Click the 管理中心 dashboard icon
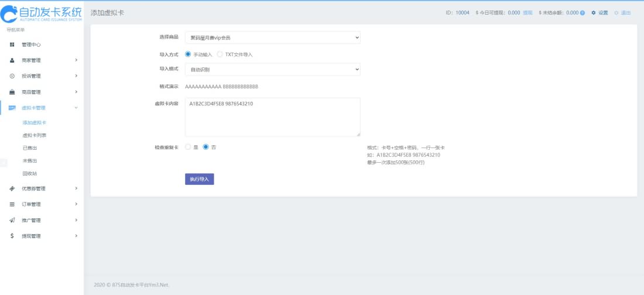The width and height of the screenshot is (644, 295). [12, 44]
